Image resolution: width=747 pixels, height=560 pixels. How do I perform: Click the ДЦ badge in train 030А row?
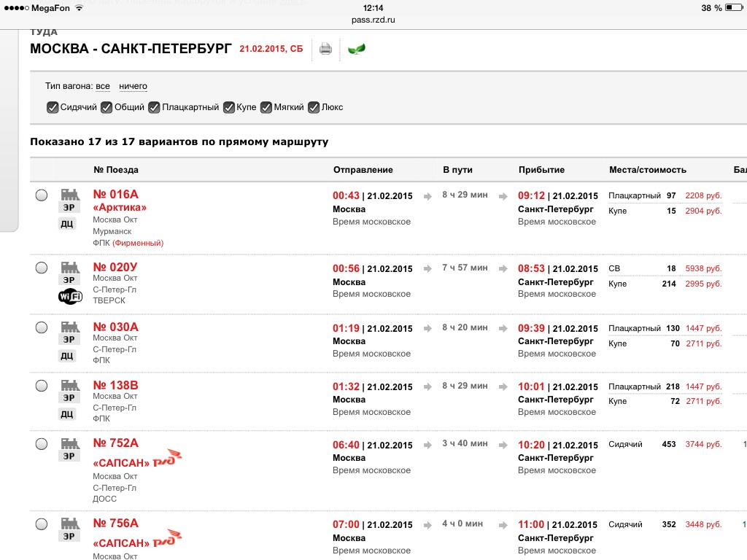(x=67, y=356)
